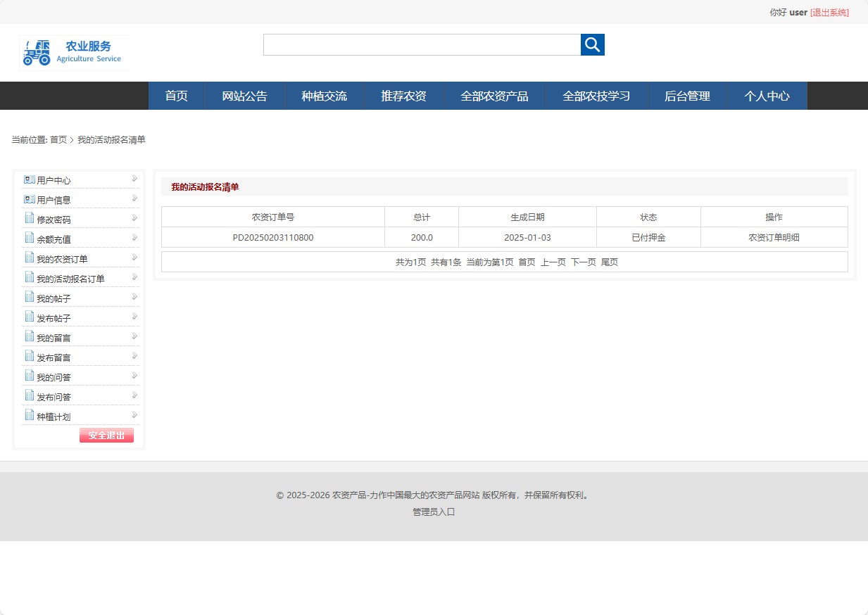Open the 个人中心 menu item
This screenshot has height=615, width=868.
pyautogui.click(x=767, y=96)
